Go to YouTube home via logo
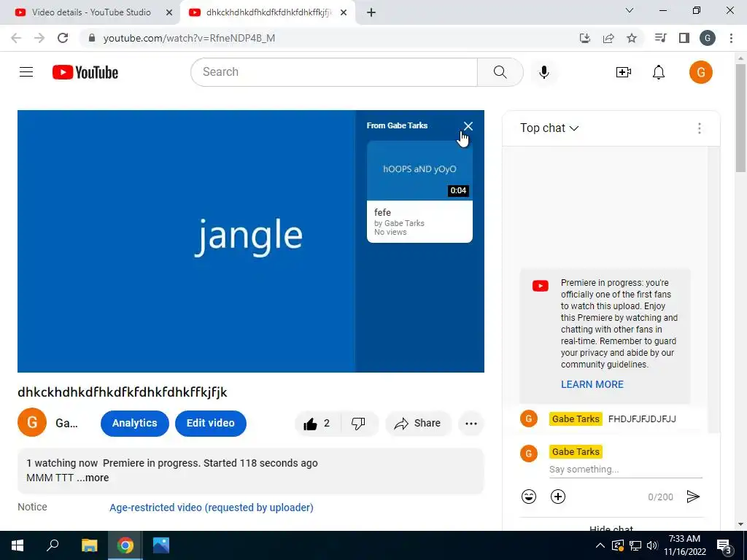 click(x=85, y=72)
